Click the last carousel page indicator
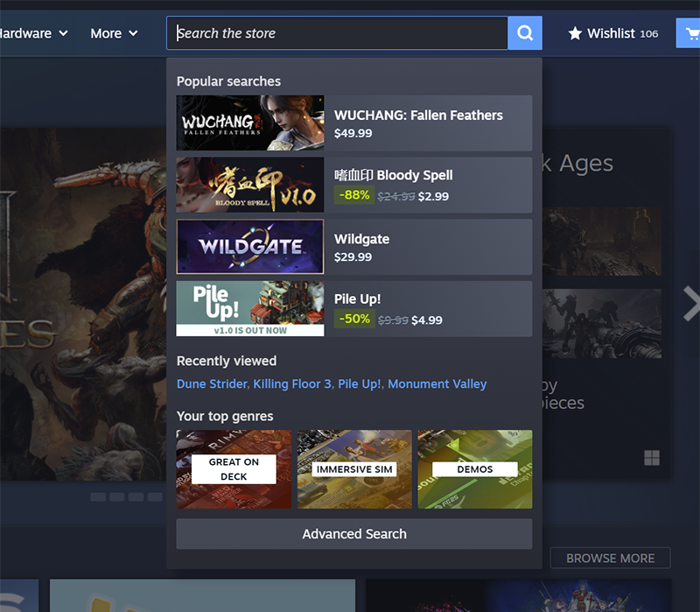The image size is (700, 612). click(x=155, y=496)
